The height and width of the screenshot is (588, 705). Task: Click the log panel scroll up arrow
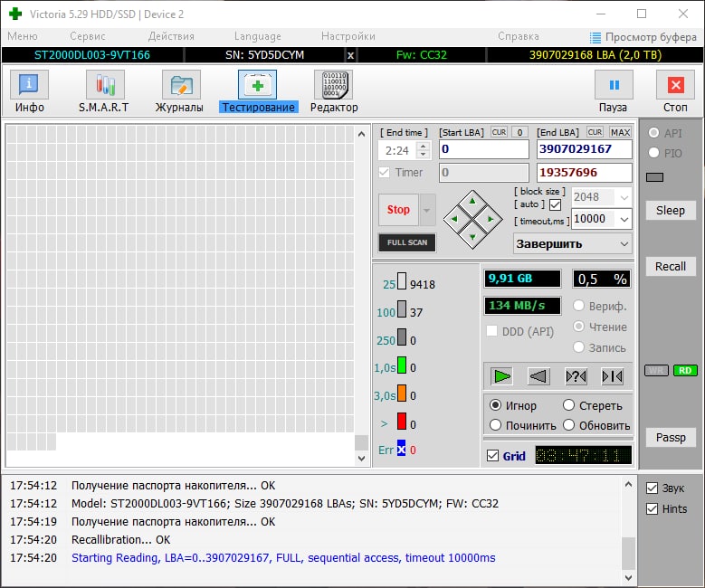point(629,485)
